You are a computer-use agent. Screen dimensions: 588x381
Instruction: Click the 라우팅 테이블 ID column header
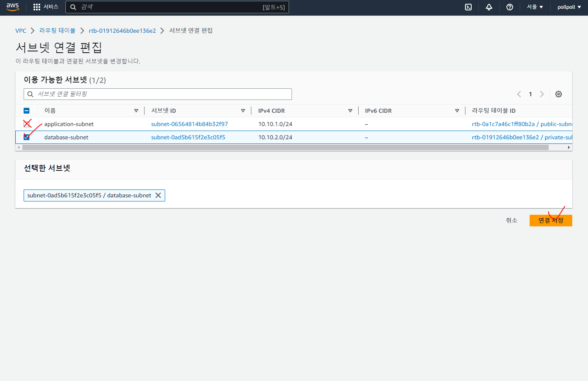click(x=494, y=111)
